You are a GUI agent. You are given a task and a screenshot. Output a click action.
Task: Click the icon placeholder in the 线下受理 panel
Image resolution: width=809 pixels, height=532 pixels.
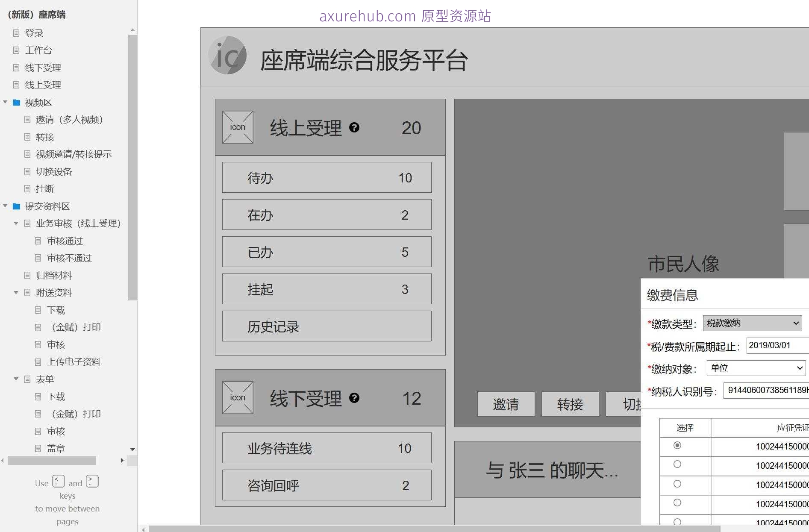pyautogui.click(x=238, y=397)
